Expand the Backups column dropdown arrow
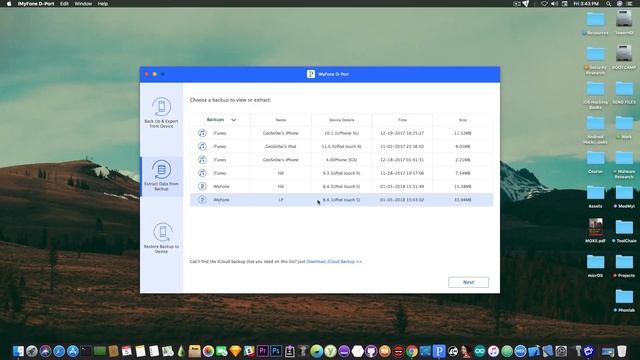Viewport: 640px width, 360px height. tap(233, 120)
